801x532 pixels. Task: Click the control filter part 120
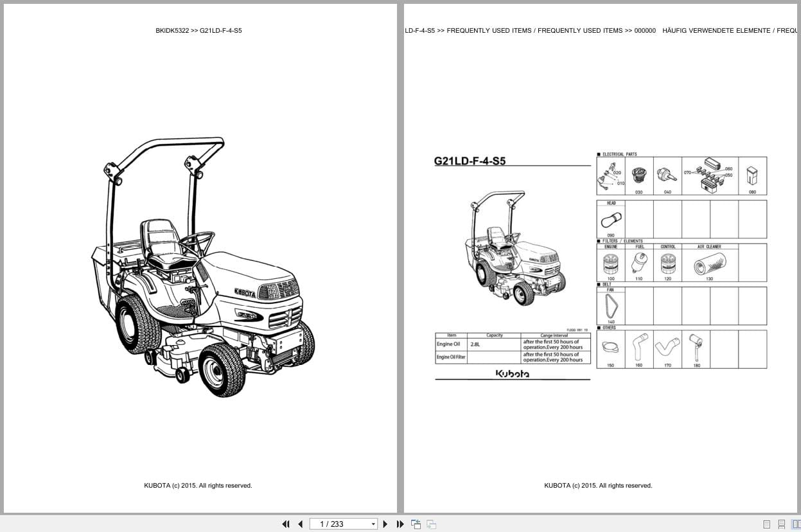click(667, 264)
